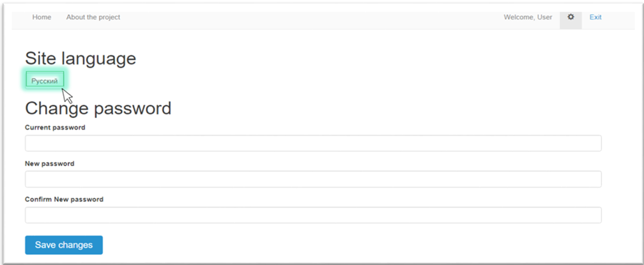Navigate to the site's home page
Image resolution: width=644 pixels, height=265 pixels.
pyautogui.click(x=42, y=17)
